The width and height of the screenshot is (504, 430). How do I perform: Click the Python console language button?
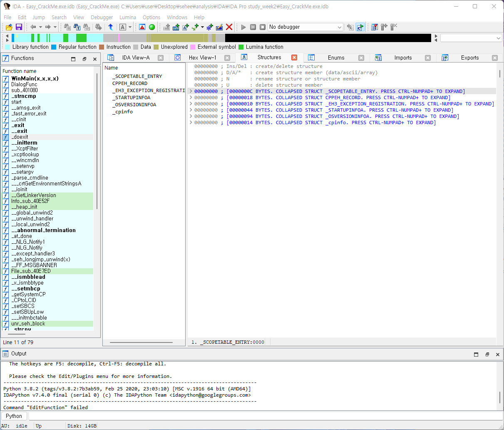(14, 416)
